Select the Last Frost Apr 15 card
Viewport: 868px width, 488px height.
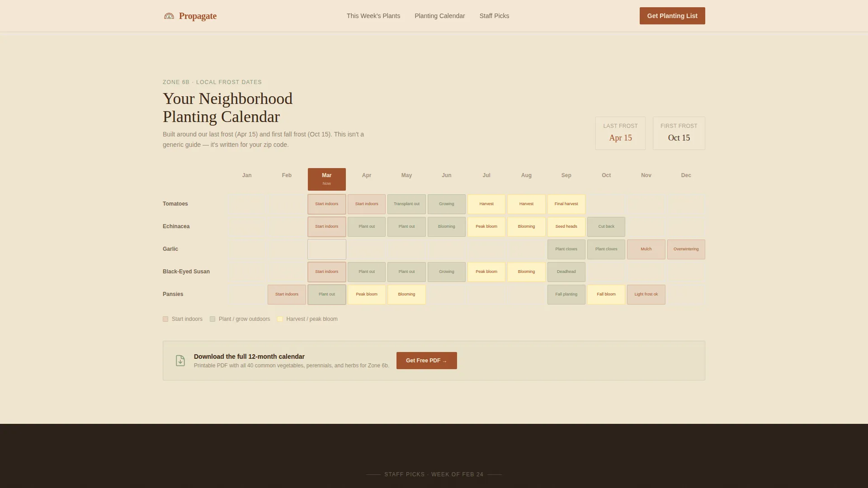[620, 133]
